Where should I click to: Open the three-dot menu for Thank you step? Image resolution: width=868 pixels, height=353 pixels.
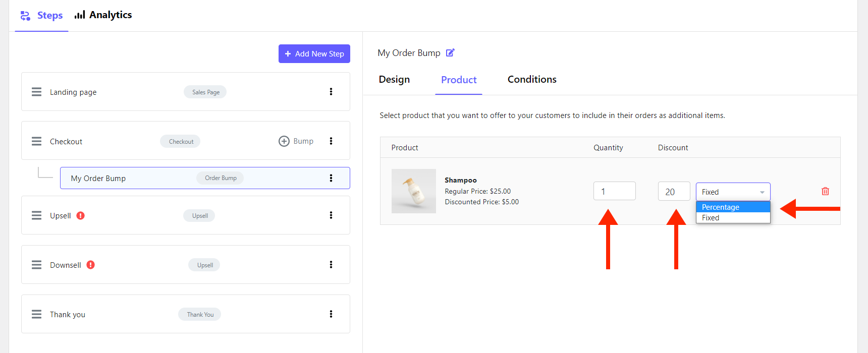coord(331,314)
